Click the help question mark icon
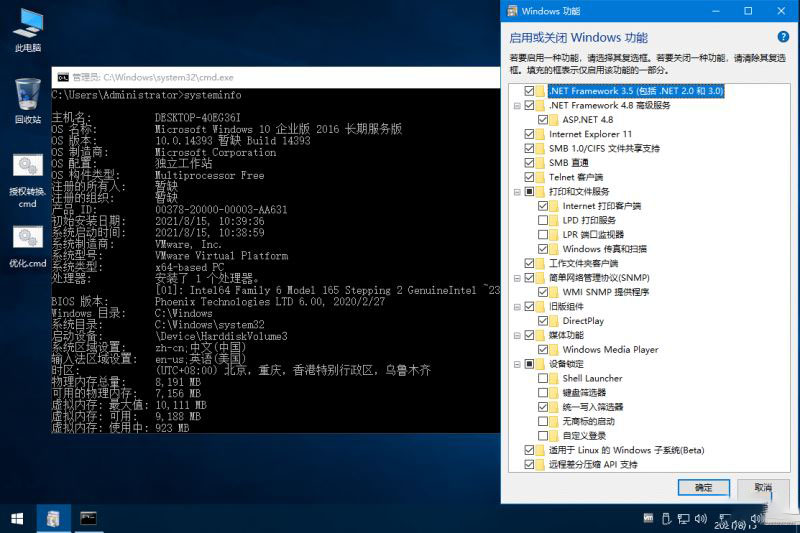 783,37
